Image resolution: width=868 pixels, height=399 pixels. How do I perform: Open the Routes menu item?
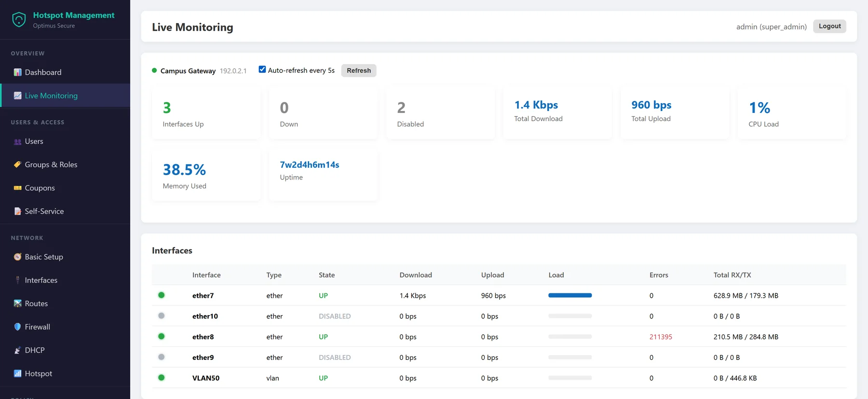(65, 303)
